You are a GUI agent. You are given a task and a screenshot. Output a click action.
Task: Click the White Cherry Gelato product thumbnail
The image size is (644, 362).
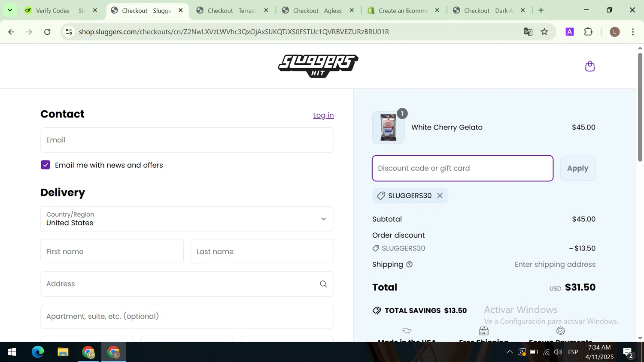coord(388,127)
